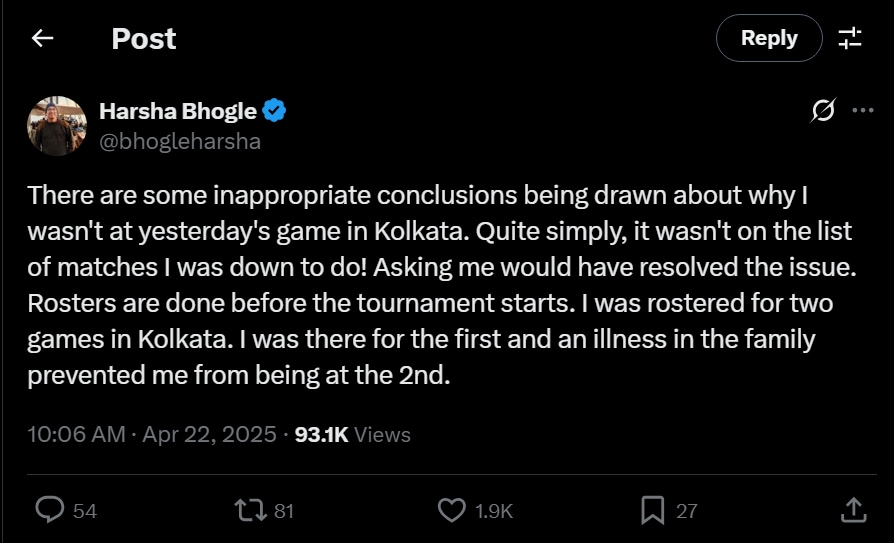View the 93.1K Views analytics

(x=352, y=434)
